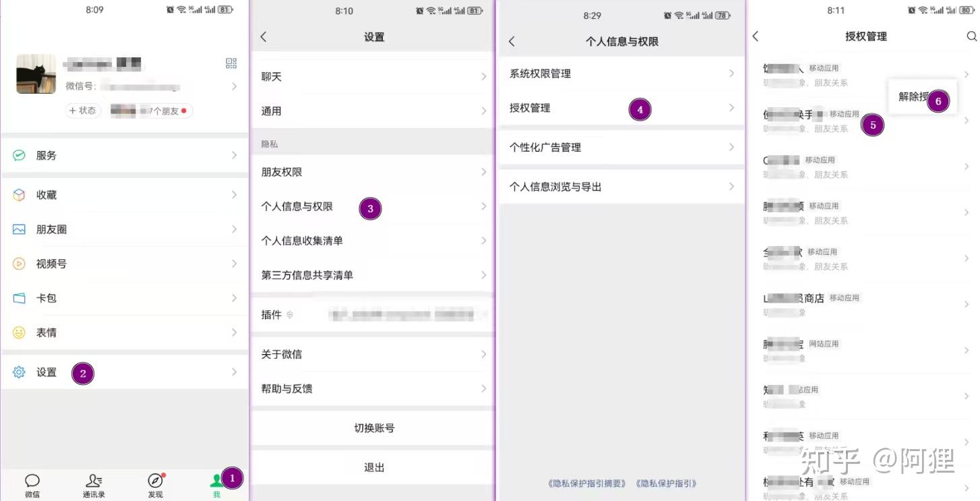Viewport: 980px width, 501px height.
Task: Tap the 卡包 wallet icon
Action: 19,298
